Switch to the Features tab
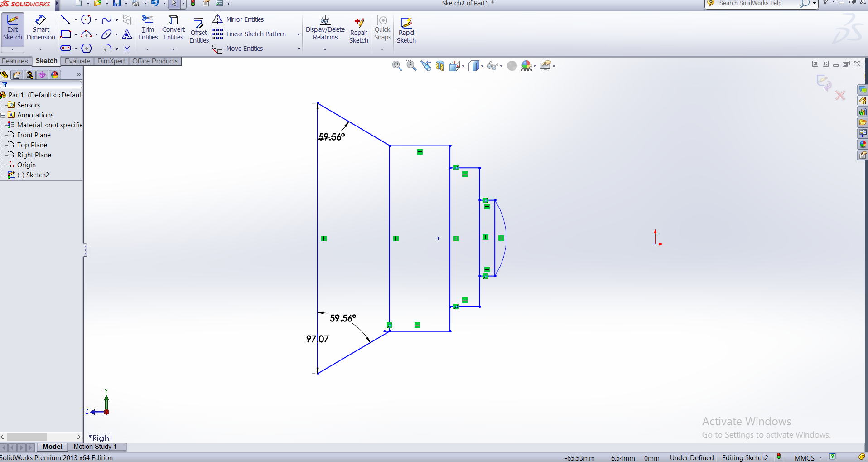Viewport: 868px width, 462px height. pos(15,61)
